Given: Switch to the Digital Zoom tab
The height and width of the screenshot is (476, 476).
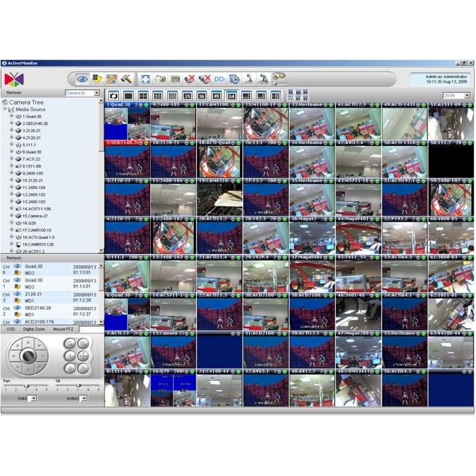Looking at the screenshot, I should (x=34, y=328).
